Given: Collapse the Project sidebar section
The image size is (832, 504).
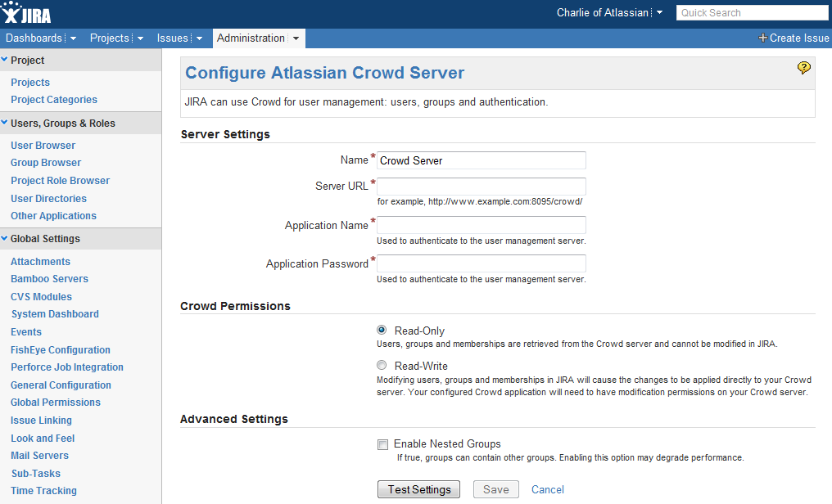Looking at the screenshot, I should pyautogui.click(x=4, y=60).
